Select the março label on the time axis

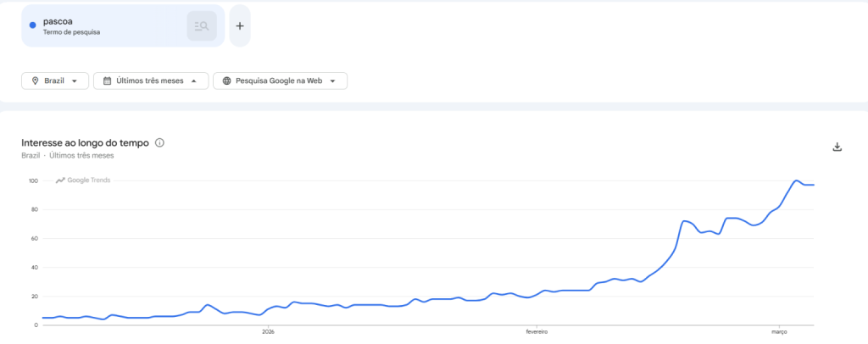pos(778,331)
